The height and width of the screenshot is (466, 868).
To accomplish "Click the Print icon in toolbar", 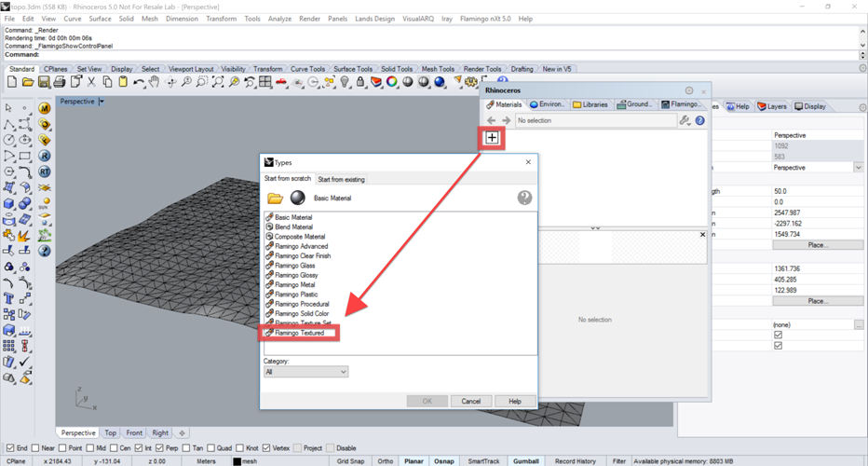I will tap(60, 82).
